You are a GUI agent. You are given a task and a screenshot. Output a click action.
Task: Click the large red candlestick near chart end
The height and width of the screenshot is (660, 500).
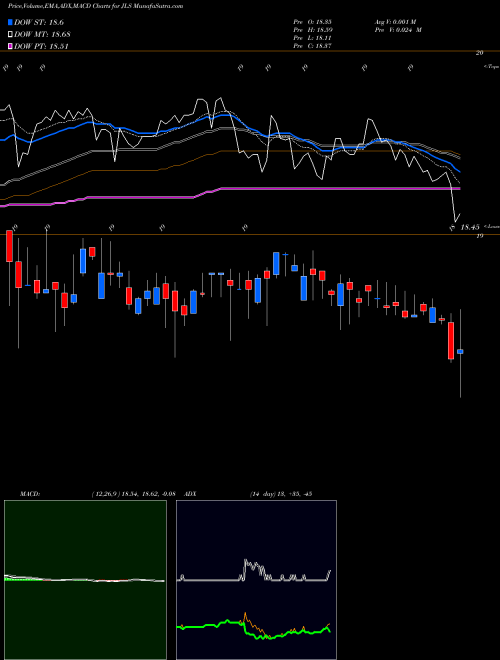[451, 340]
